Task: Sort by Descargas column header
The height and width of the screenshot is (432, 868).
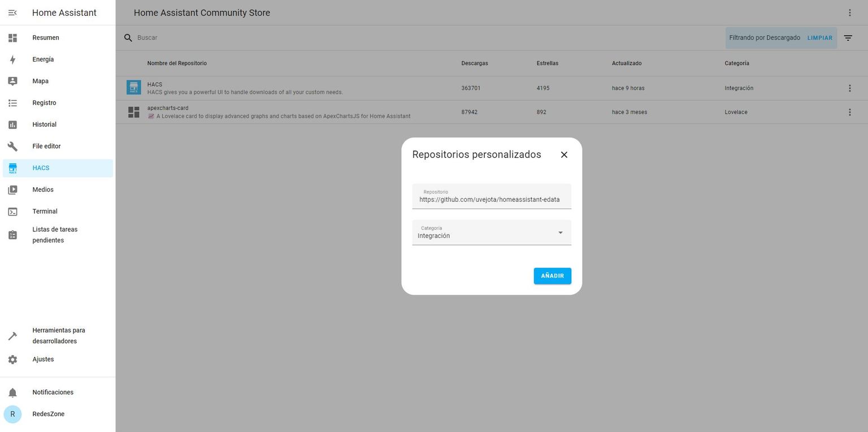Action: [475, 63]
